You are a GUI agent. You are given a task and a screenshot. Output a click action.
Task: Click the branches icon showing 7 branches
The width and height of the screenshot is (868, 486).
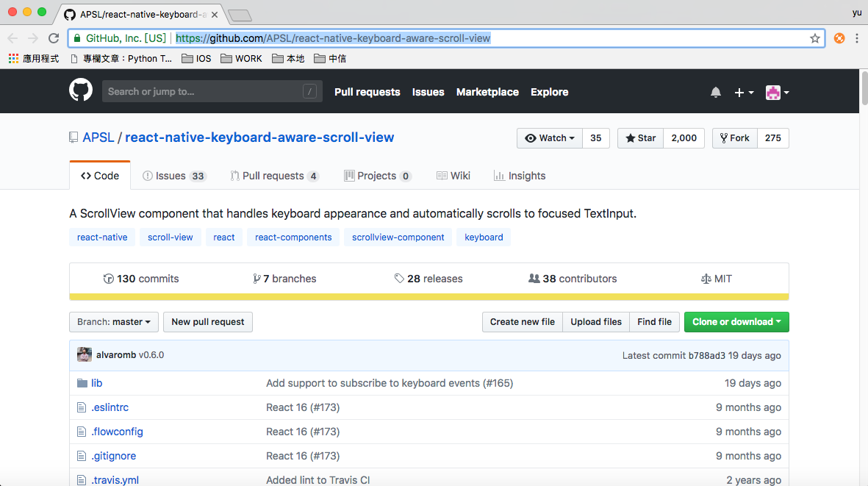click(256, 278)
